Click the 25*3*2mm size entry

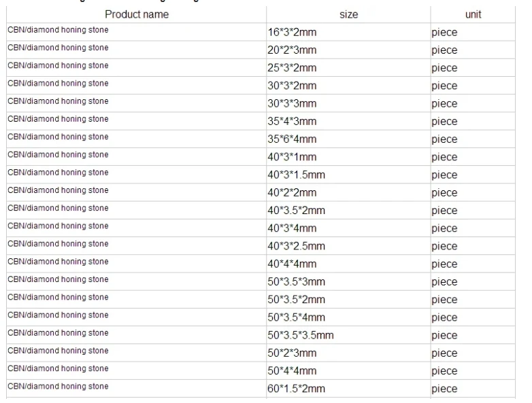pyautogui.click(x=292, y=68)
